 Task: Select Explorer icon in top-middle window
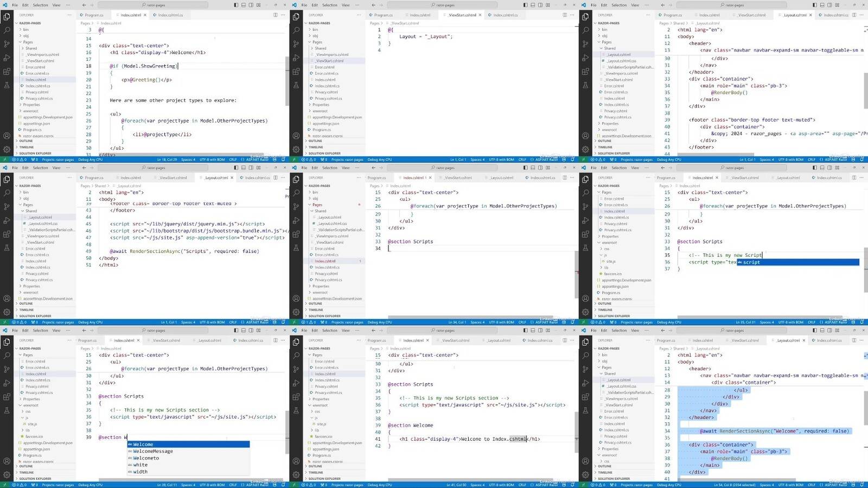[x=296, y=17]
